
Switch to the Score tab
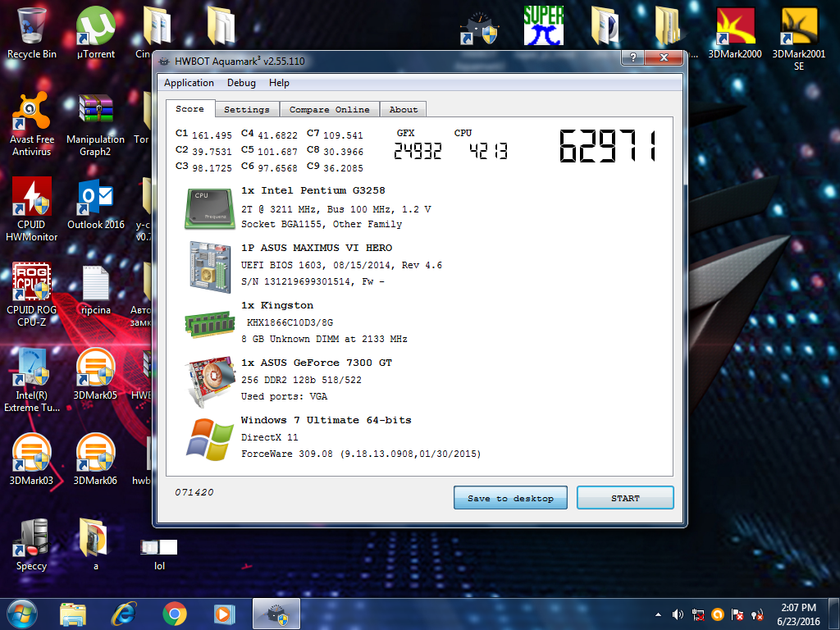pos(190,109)
